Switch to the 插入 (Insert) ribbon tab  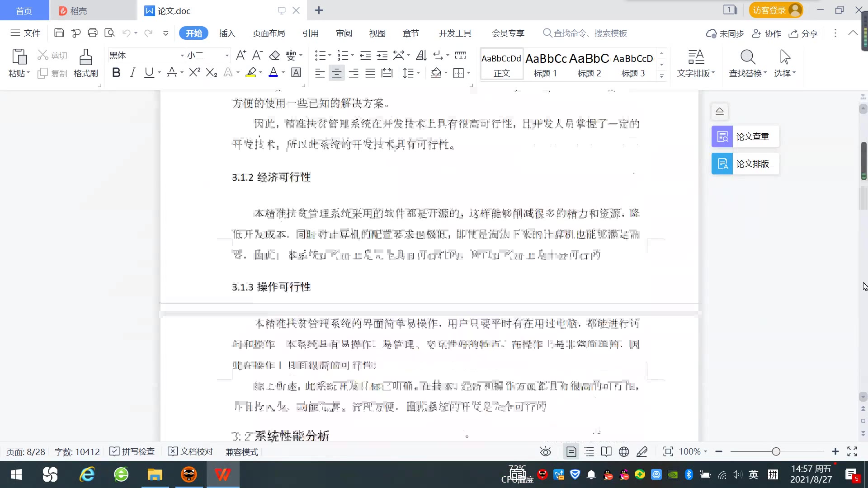(227, 33)
